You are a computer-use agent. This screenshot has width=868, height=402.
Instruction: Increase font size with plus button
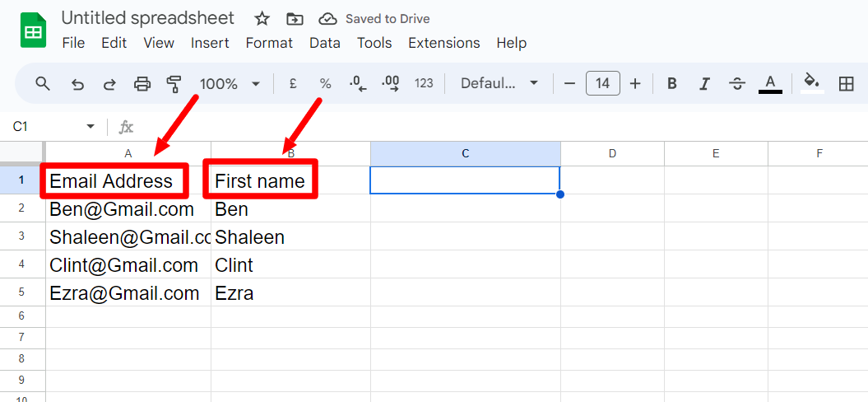[635, 84]
